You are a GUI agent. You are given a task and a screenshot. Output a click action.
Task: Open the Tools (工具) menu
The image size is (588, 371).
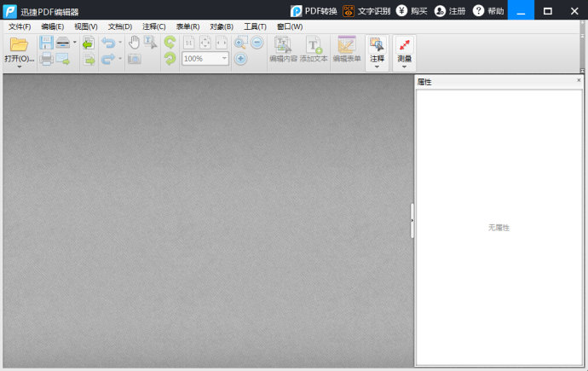click(x=256, y=26)
